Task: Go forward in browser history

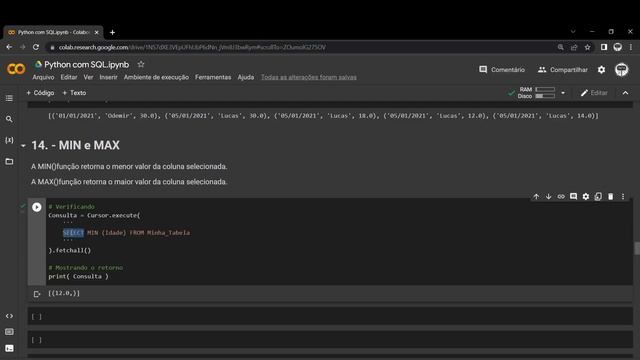Action: [22, 47]
